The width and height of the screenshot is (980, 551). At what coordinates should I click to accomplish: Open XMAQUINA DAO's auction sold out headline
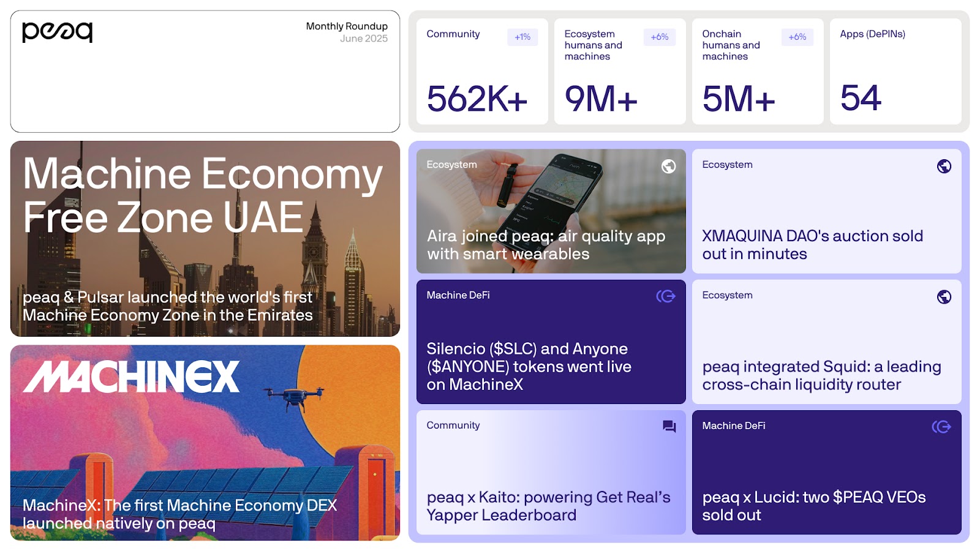(812, 245)
